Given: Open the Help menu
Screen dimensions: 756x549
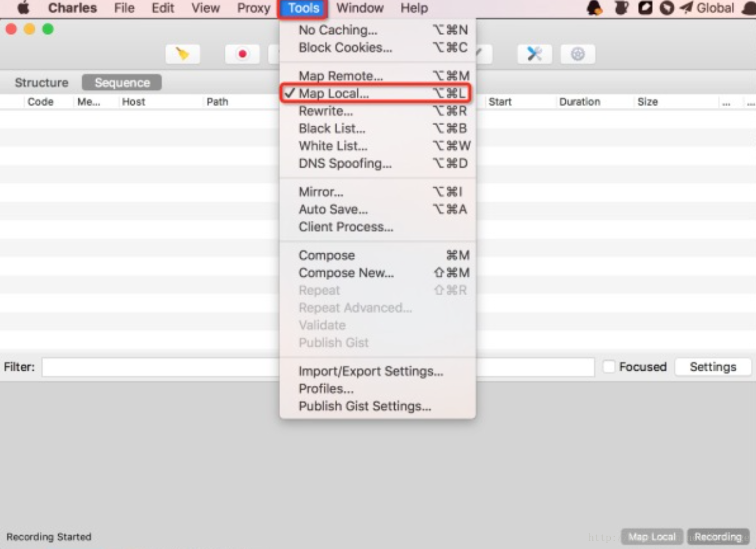Looking at the screenshot, I should tap(414, 8).
